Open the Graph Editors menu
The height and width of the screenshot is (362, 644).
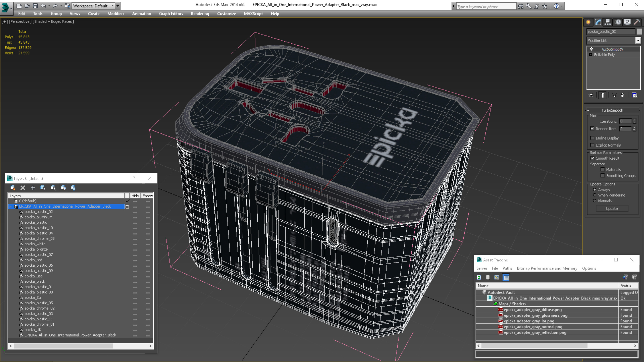pyautogui.click(x=171, y=14)
